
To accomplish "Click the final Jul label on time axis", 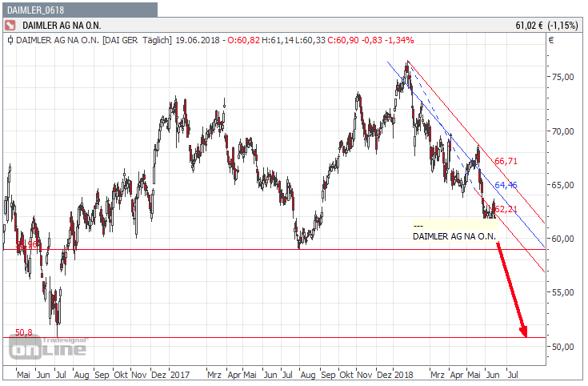I will click(513, 375).
